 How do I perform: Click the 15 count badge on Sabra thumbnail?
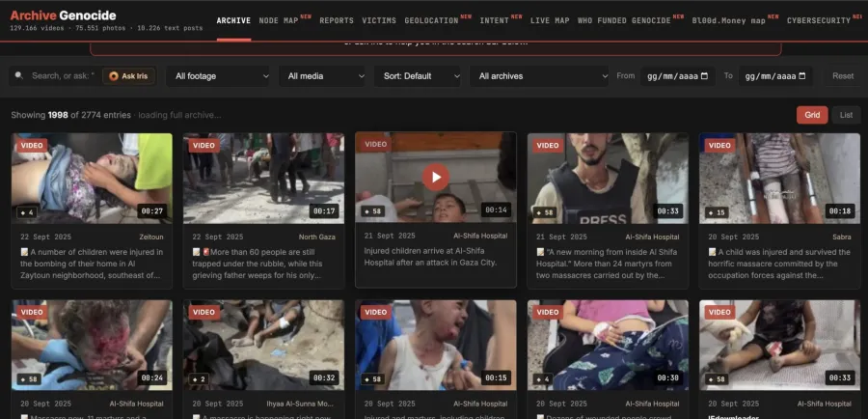click(717, 212)
